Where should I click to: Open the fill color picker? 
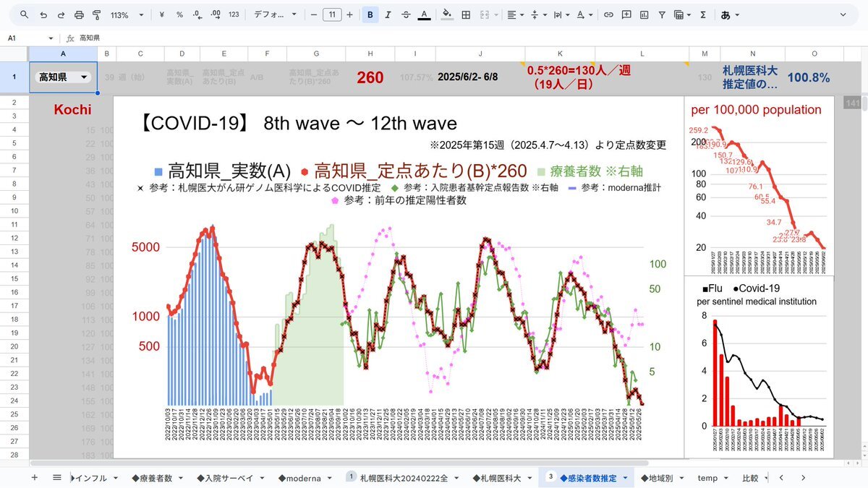[x=447, y=14]
